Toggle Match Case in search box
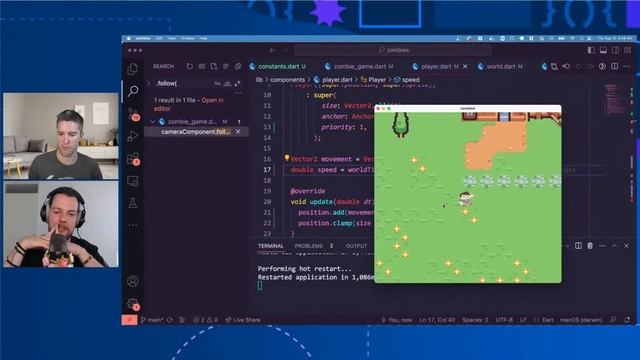The image size is (640, 360). tap(217, 83)
